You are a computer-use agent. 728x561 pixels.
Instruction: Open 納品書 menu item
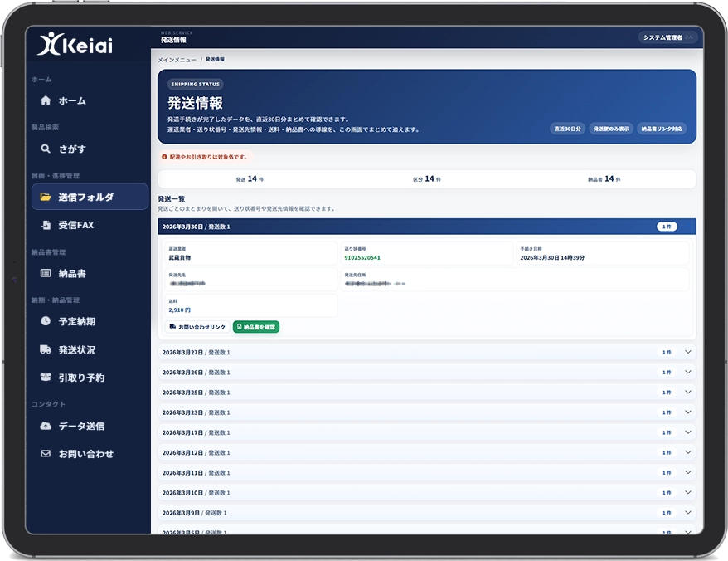click(90, 273)
